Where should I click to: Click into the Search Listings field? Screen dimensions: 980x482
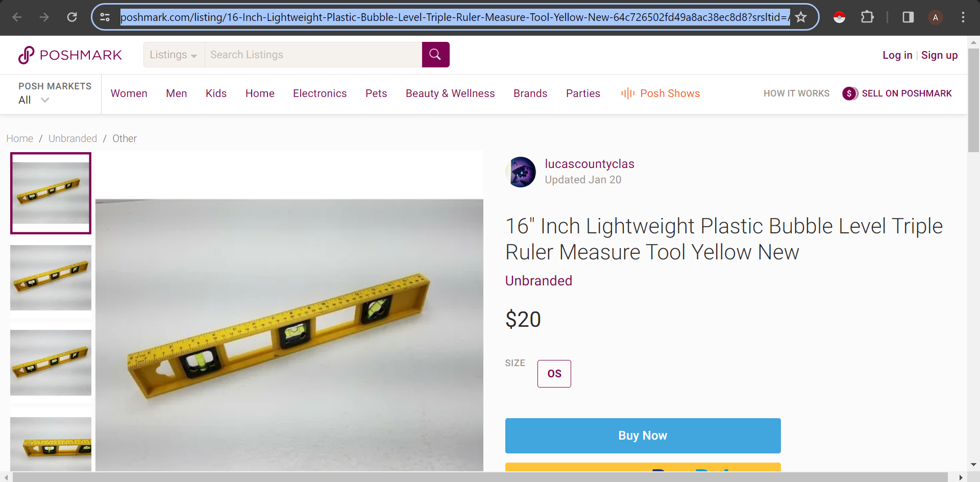[x=313, y=55]
